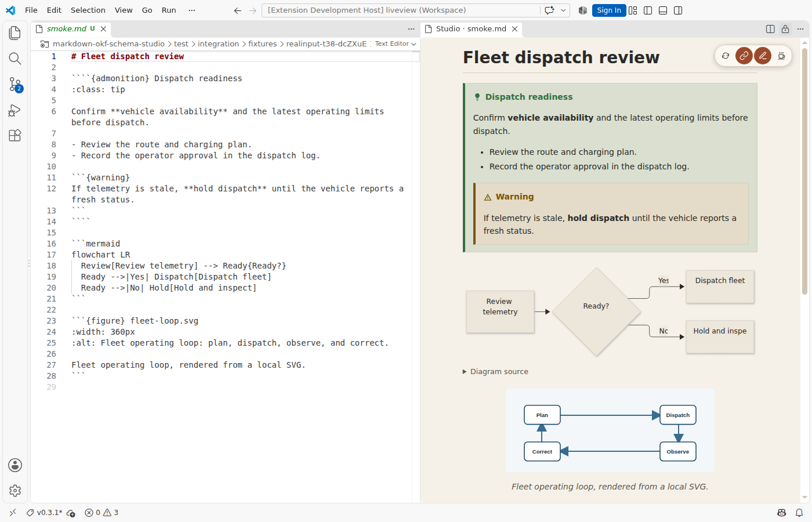812x522 pixels.
Task: Toggle the pencil edit mode button in Studio toolbar
Action: (763, 56)
